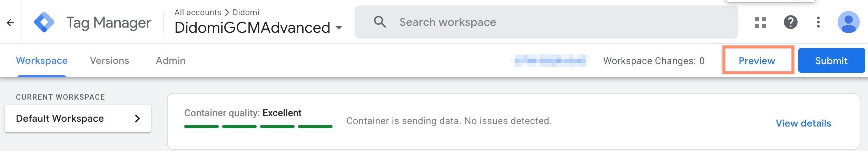This screenshot has width=868, height=151.
Task: Switch to the Versions tab
Action: coord(109,61)
